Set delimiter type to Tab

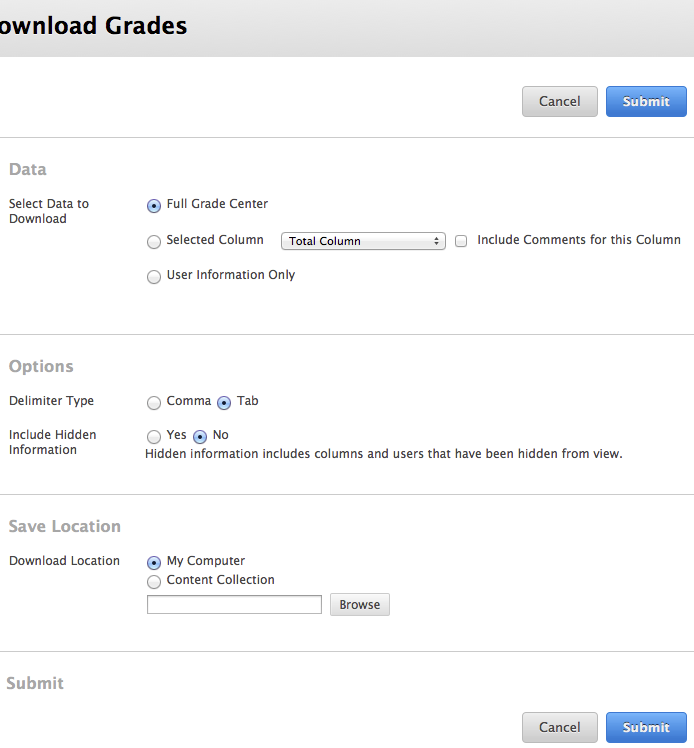coord(224,403)
